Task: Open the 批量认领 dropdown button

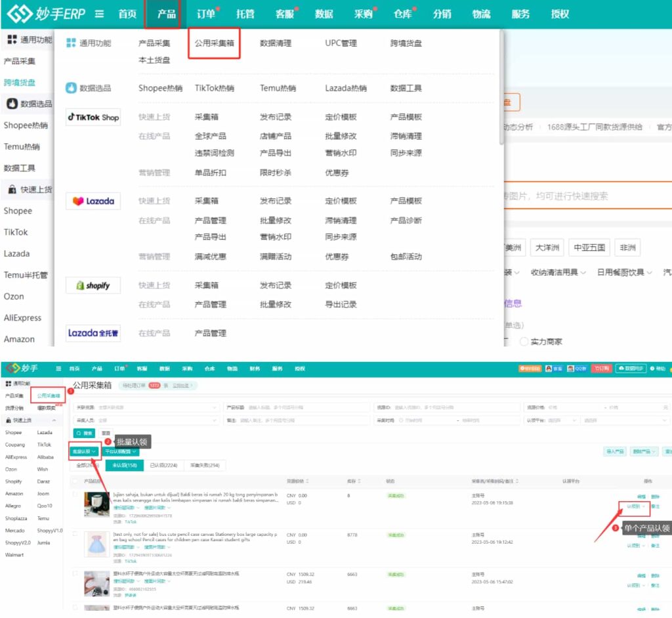Action: click(x=84, y=452)
